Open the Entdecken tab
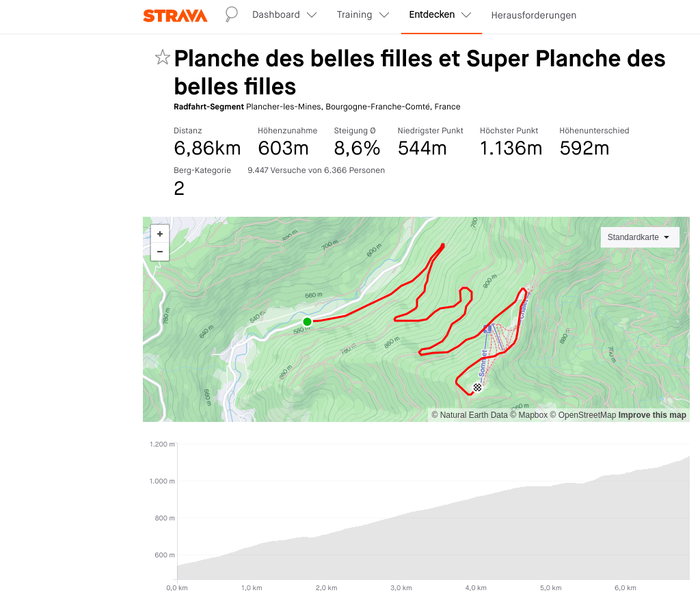The width and height of the screenshot is (700, 610). tap(440, 15)
